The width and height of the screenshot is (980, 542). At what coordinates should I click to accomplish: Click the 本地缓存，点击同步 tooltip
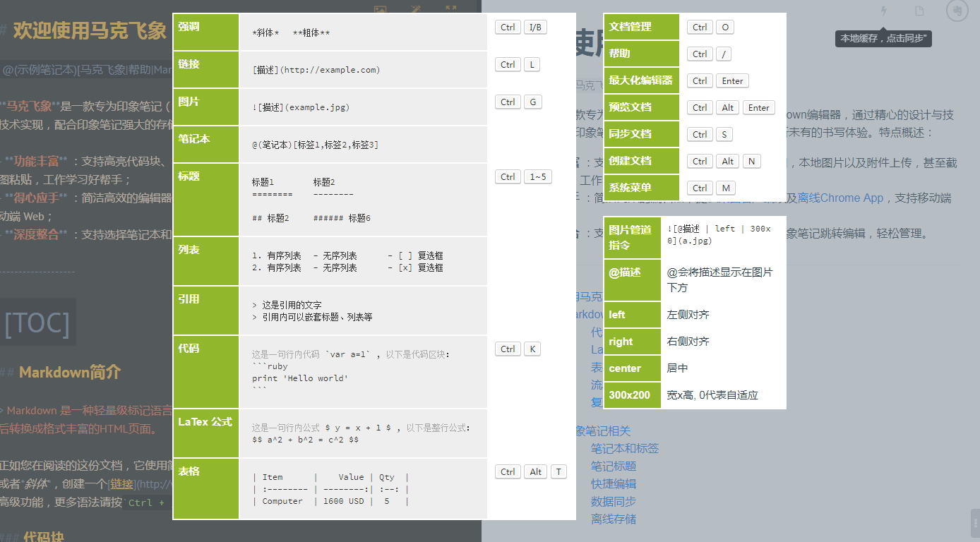(883, 38)
